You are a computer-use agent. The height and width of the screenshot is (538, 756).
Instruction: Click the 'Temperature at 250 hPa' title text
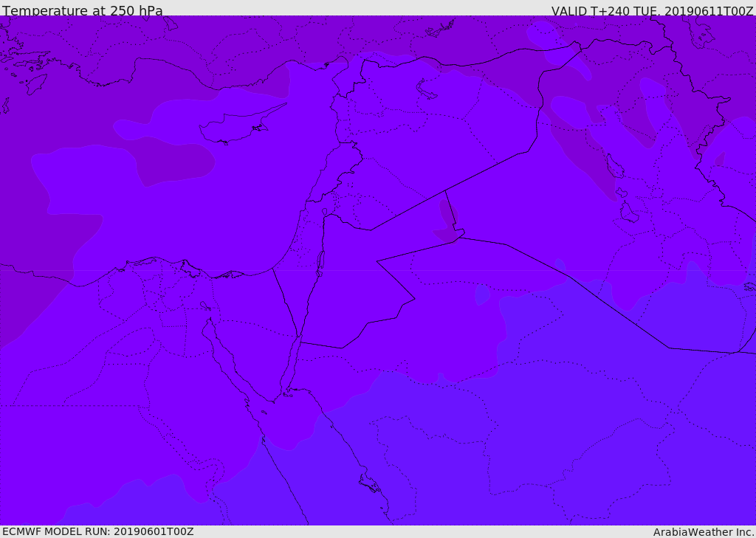click(x=83, y=10)
